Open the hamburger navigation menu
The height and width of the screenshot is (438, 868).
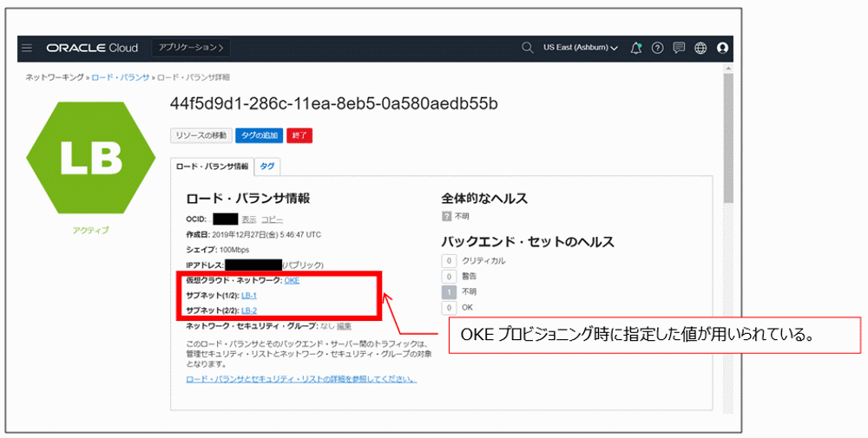click(x=27, y=48)
